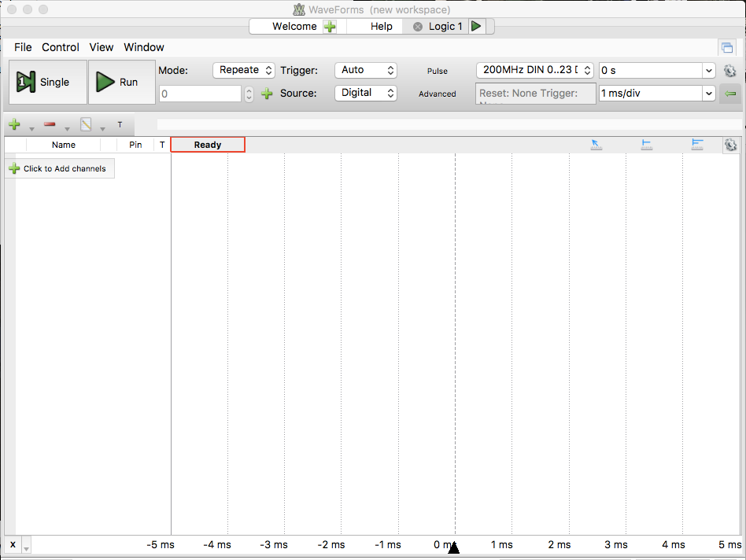The image size is (746, 560).
Task: Click the green plus next to Source
Action: [267, 94]
